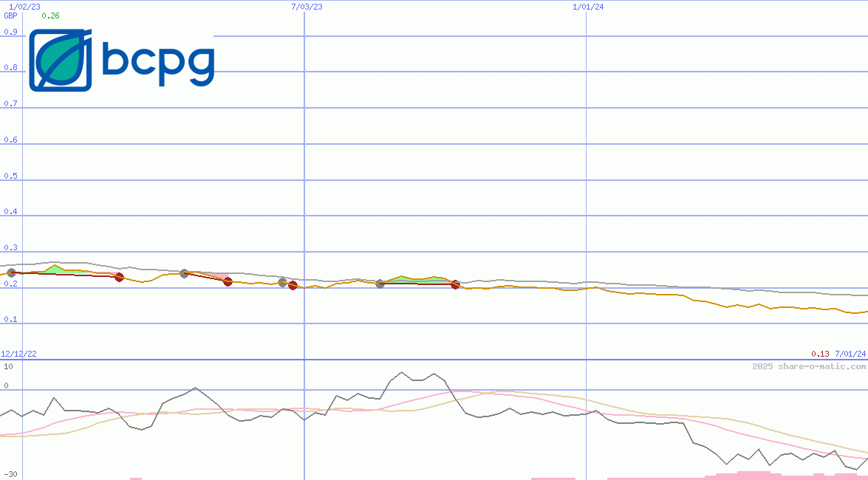Click the last red marker on the price line
Image resolution: width=868 pixels, height=480 pixels.
(x=455, y=284)
